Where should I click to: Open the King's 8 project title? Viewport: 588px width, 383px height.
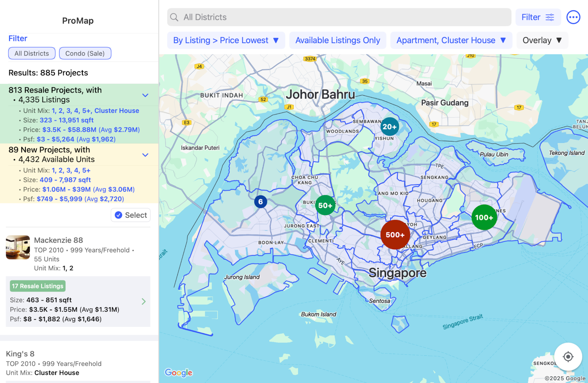(x=20, y=354)
